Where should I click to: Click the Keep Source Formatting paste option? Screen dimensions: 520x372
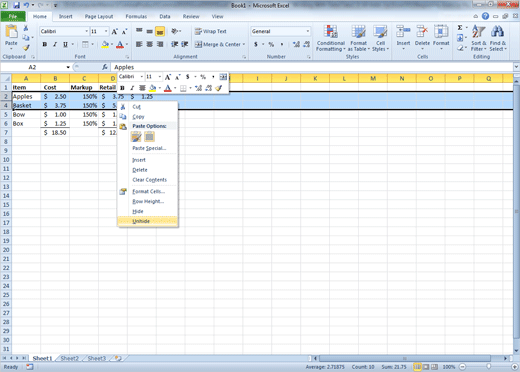[x=136, y=137]
